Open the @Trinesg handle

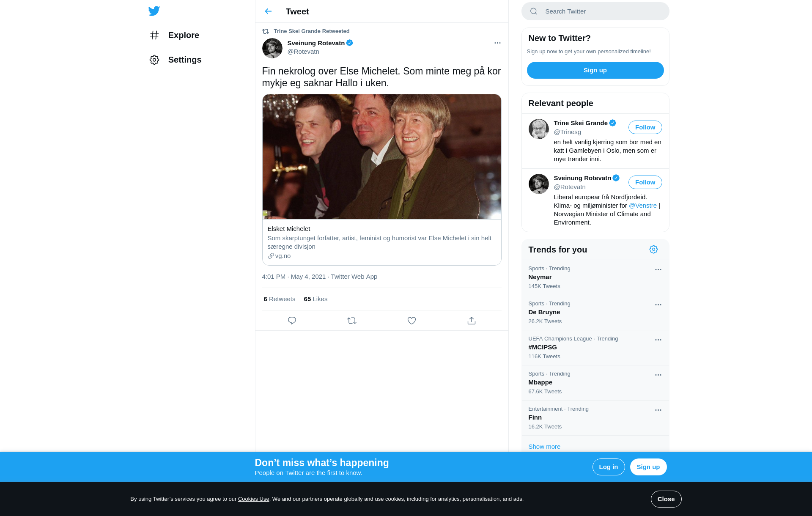[x=568, y=132]
